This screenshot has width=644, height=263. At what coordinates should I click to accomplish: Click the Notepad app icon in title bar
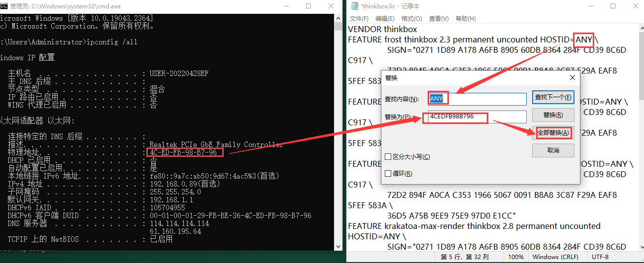(x=355, y=6)
